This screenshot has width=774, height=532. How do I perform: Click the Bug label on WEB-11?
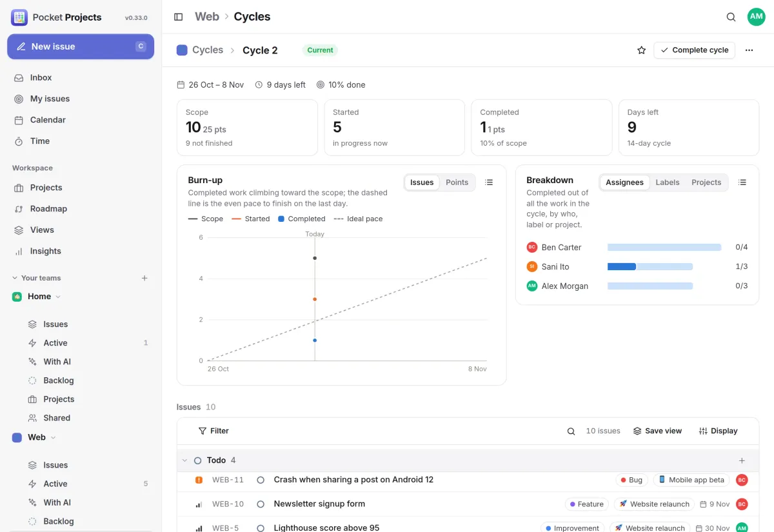[x=631, y=480]
